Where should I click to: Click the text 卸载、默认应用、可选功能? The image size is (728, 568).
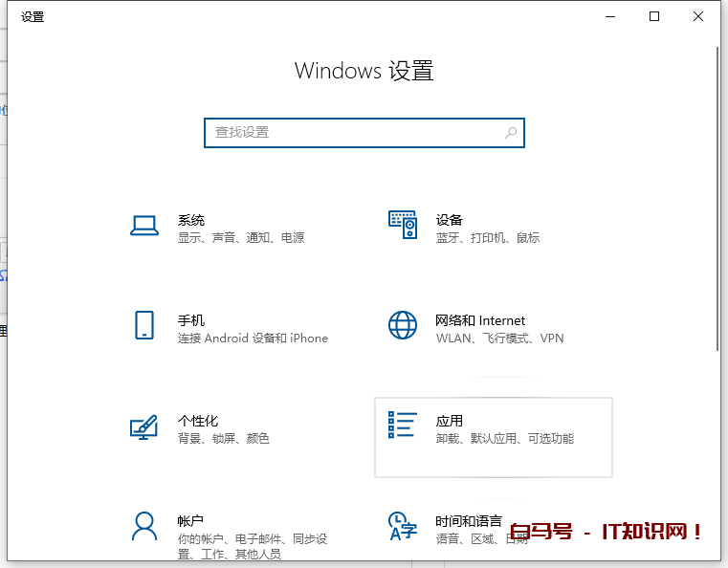[505, 438]
